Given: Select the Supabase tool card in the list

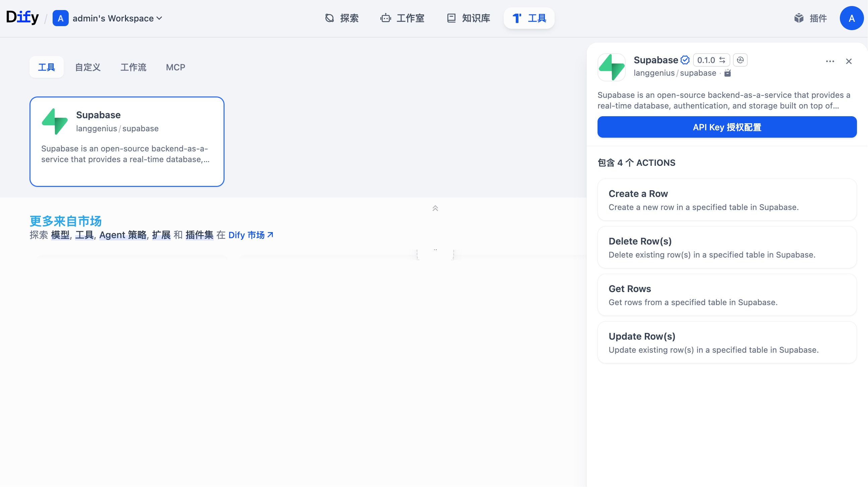Looking at the screenshot, I should point(127,142).
